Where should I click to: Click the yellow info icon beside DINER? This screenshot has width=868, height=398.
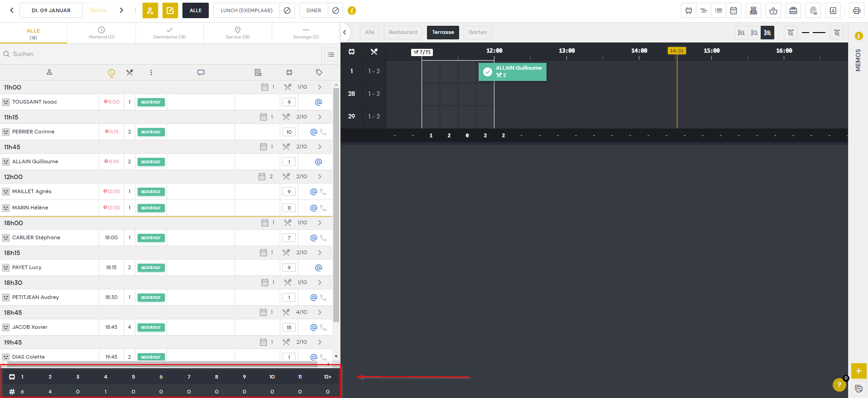pyautogui.click(x=352, y=10)
